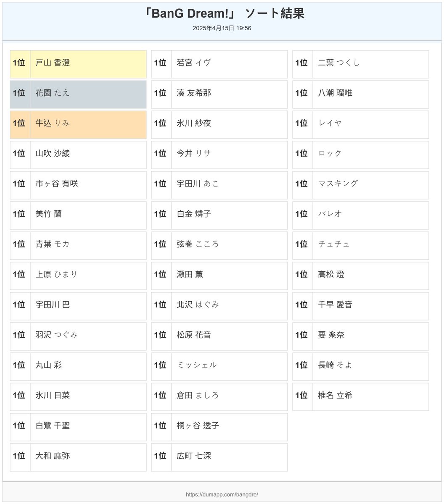
Task: Click the 桐ヶ谷 透子 entry
Action: click(x=219, y=427)
